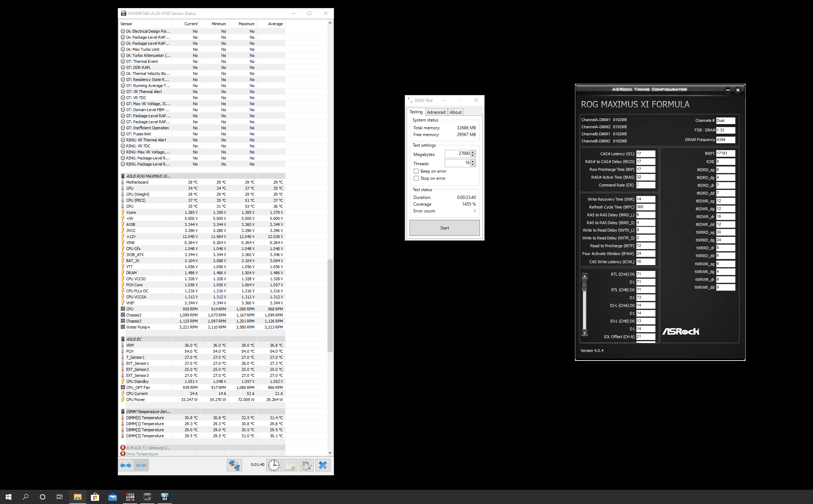This screenshot has height=504, width=813.
Task: Click the HWiNFO64 title bar app icon
Action: tap(124, 13)
